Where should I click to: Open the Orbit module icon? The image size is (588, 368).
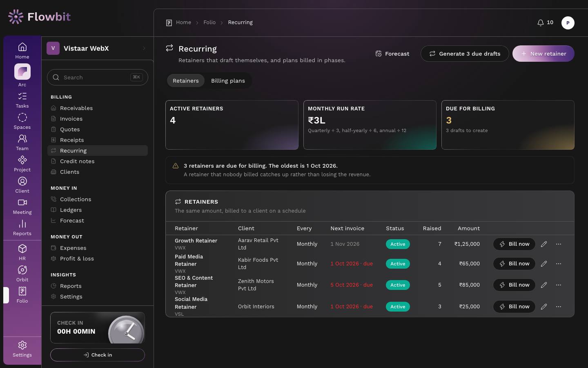click(22, 274)
